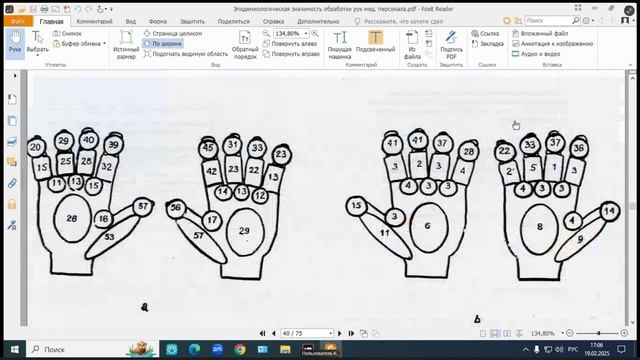Switch to the Защитить tab
Viewport: 640px width, 360px height.
192,21
